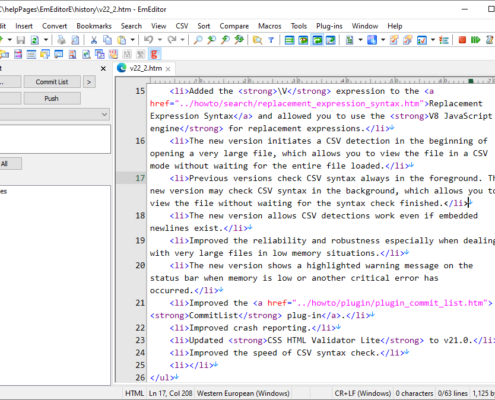The width and height of the screenshot is (495, 400).
Task: Expand the Paste options dropdown arrow
Action: [x=133, y=40]
